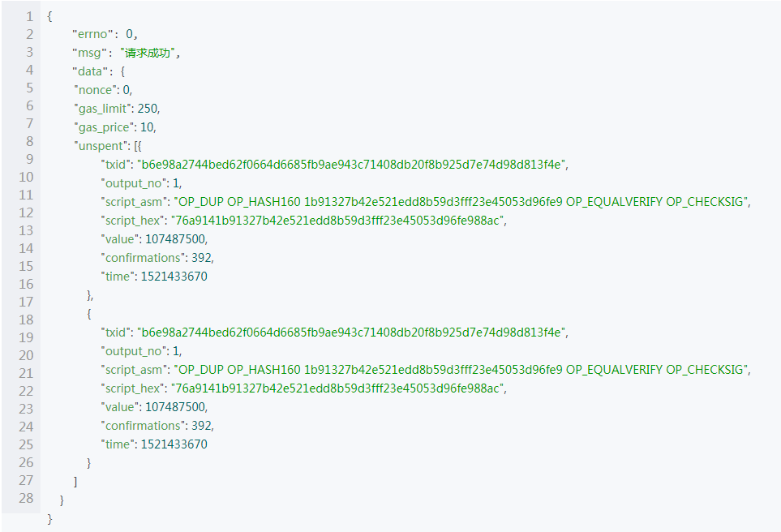The width and height of the screenshot is (781, 532).
Task: Click the first entry's time value 1521433670
Action: pos(174,277)
